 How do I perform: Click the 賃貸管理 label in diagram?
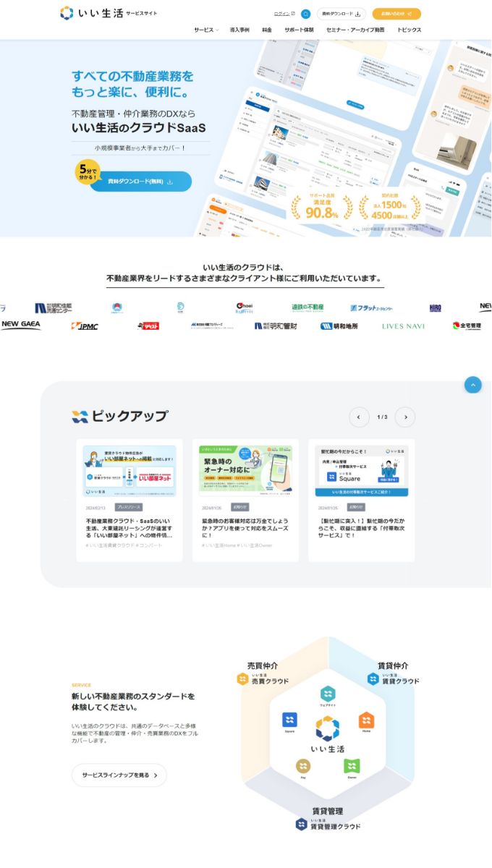(328, 812)
